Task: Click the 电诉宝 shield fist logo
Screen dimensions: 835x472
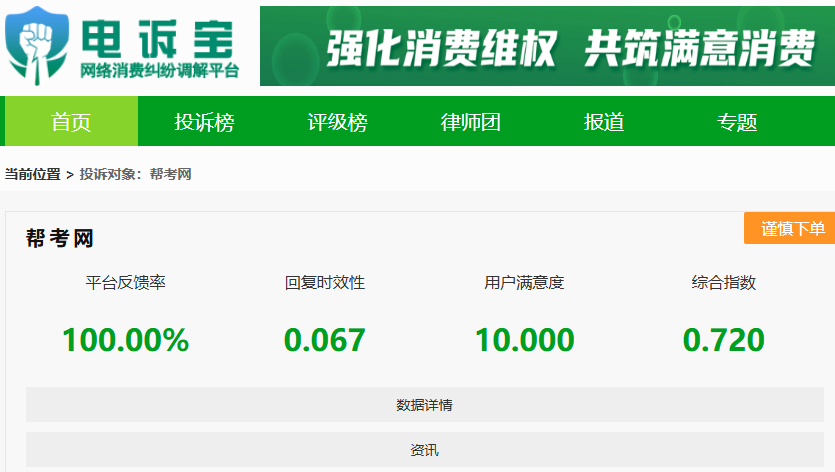Action: pyautogui.click(x=37, y=46)
